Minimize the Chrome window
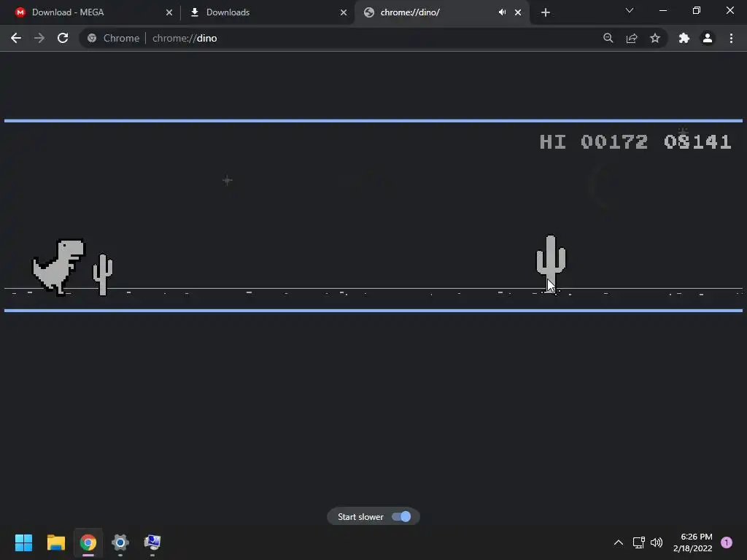Image resolution: width=747 pixels, height=560 pixels. pos(662,10)
